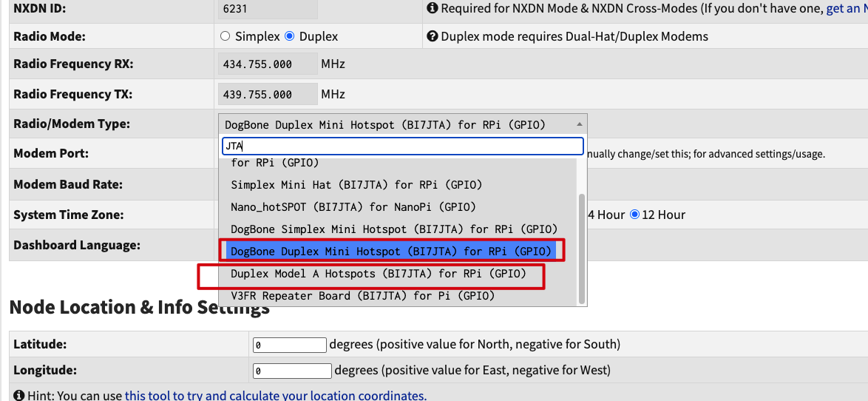Choose Nano_hotSPOT (BI7JTA) for NanoPi option

353,207
